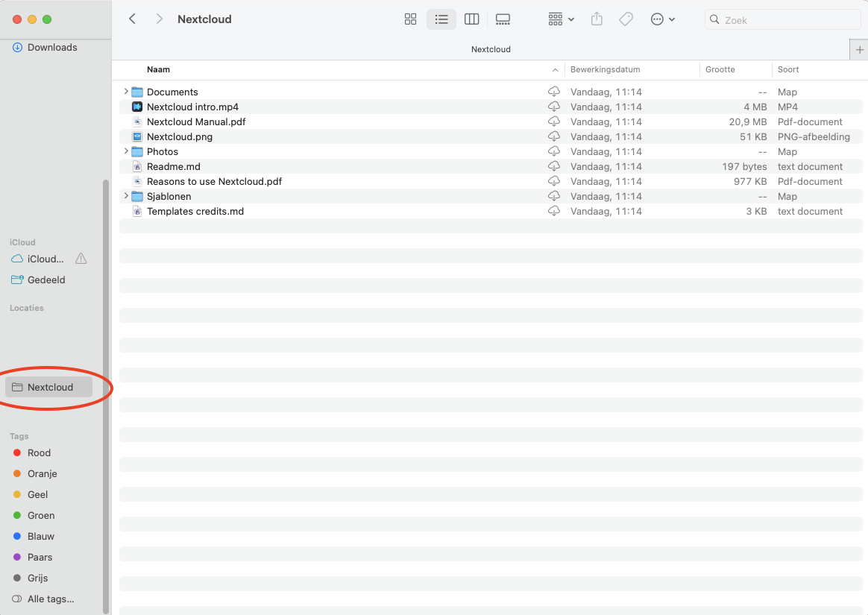Viewport: 868px width, 615px height.
Task: Switch to icon grid view
Action: coord(410,19)
